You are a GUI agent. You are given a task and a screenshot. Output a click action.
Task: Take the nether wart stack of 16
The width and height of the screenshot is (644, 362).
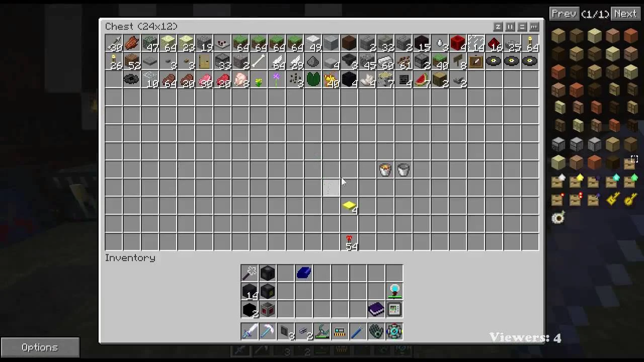494,44
